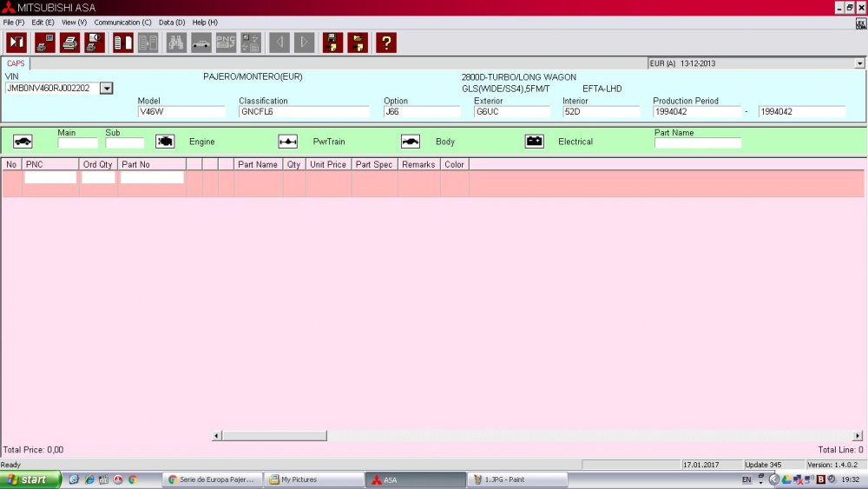Select the Electrical category icon
The image size is (868, 489).
[534, 142]
